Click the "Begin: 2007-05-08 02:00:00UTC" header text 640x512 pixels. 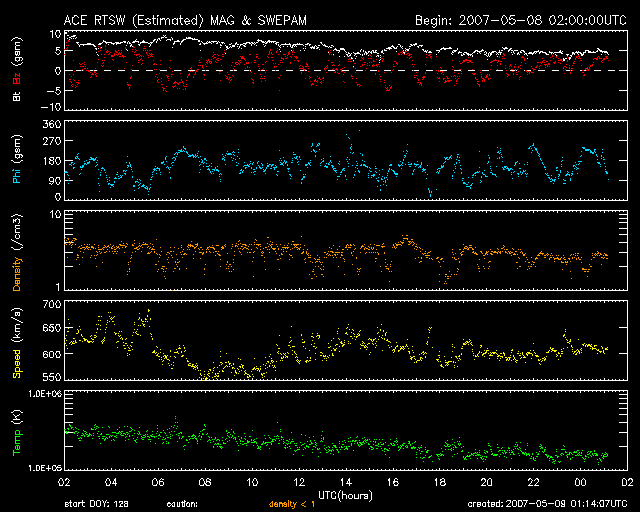tap(521, 20)
